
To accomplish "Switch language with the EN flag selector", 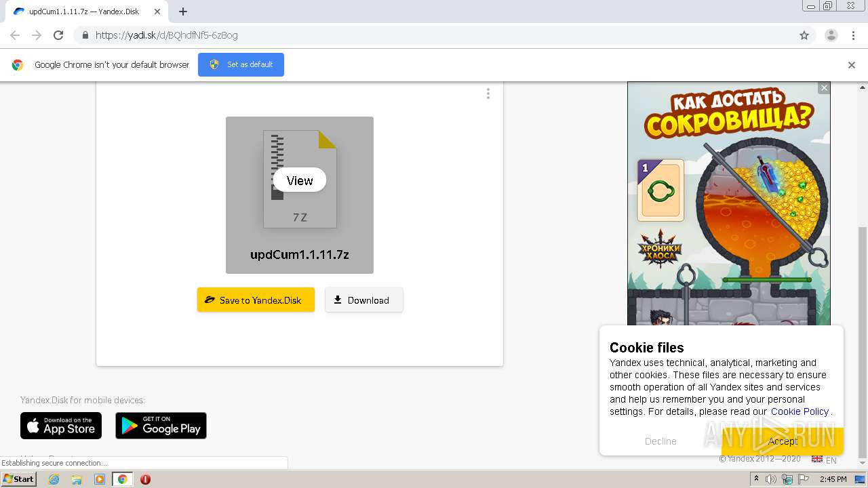I will (824, 460).
